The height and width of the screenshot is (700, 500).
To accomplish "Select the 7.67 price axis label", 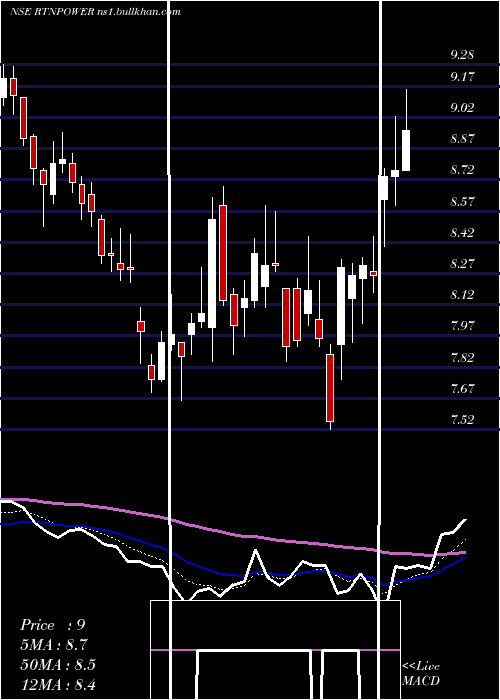I will pos(462,388).
